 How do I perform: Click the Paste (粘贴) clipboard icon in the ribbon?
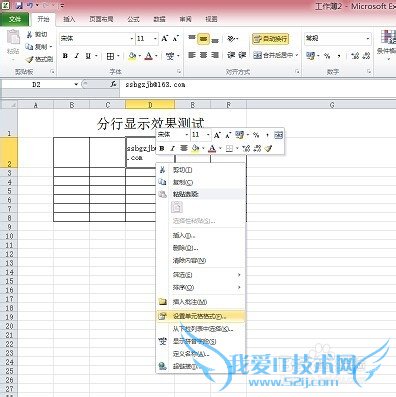click(13, 37)
